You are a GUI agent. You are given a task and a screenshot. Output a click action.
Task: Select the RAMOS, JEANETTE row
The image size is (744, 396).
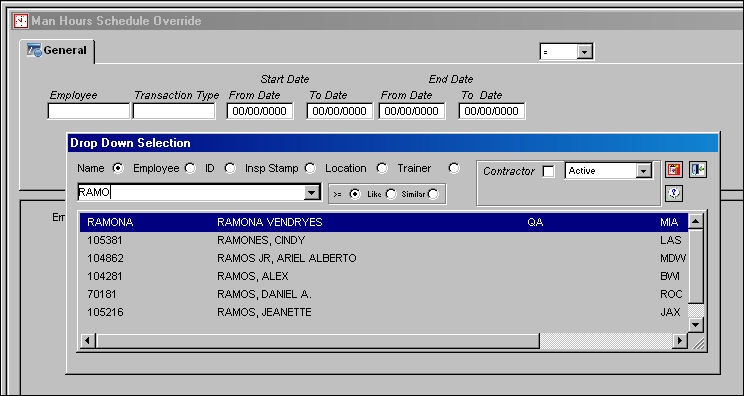pos(384,313)
